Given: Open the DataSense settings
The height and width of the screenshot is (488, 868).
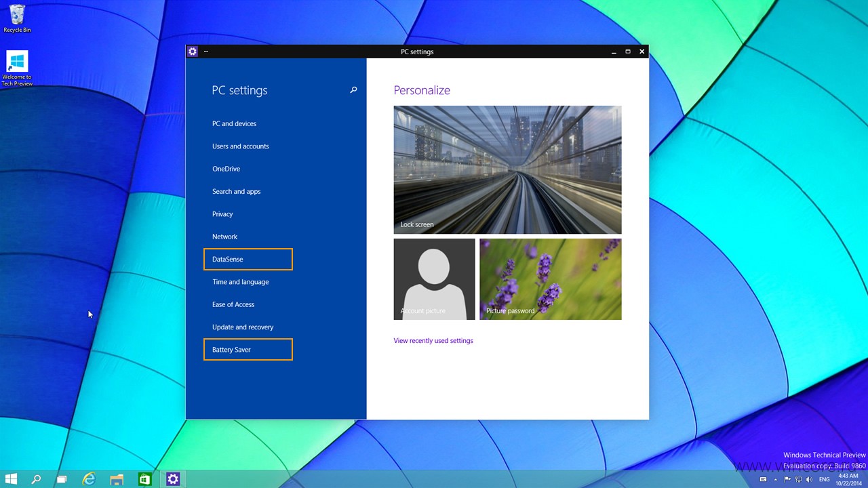Looking at the screenshot, I should 248,259.
